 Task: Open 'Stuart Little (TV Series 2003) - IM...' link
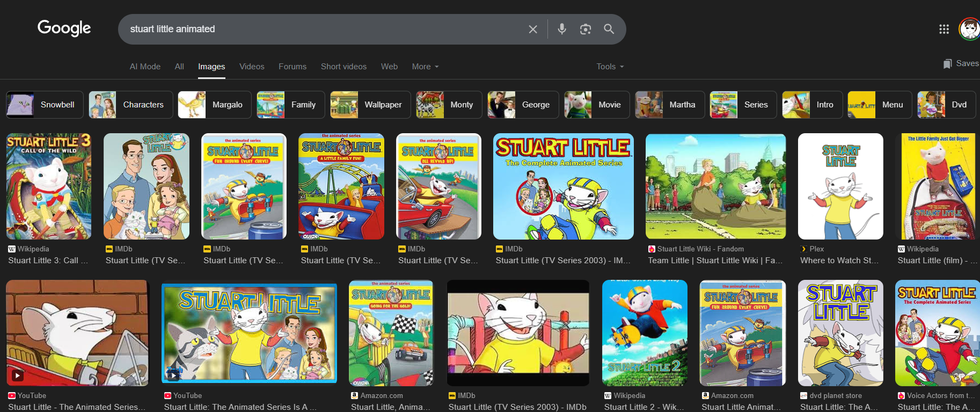(x=563, y=261)
